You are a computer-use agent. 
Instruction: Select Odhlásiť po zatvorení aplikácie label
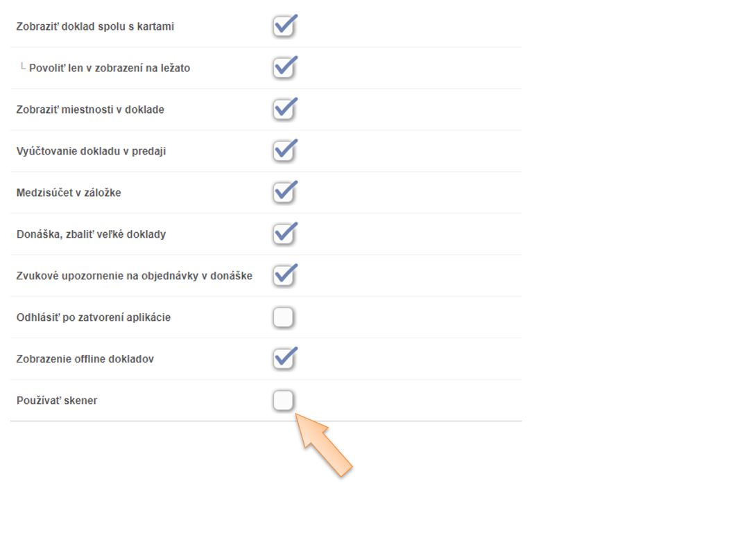(x=94, y=318)
